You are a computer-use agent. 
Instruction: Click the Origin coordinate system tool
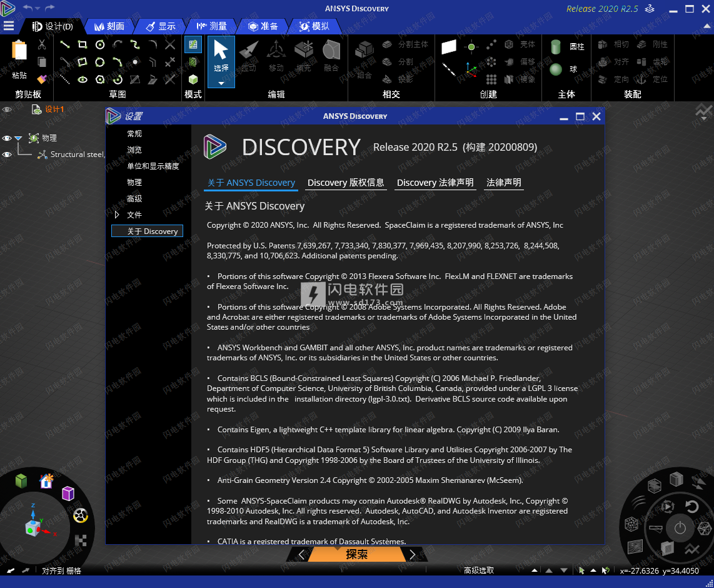click(x=471, y=69)
